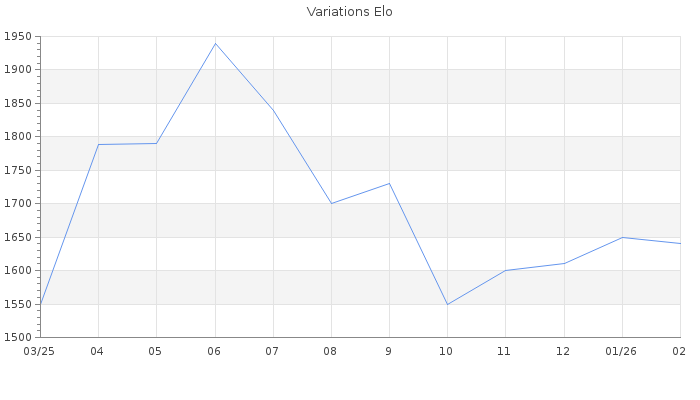Select the 06 x-axis label
Screen dimensions: 700x400
(x=214, y=351)
